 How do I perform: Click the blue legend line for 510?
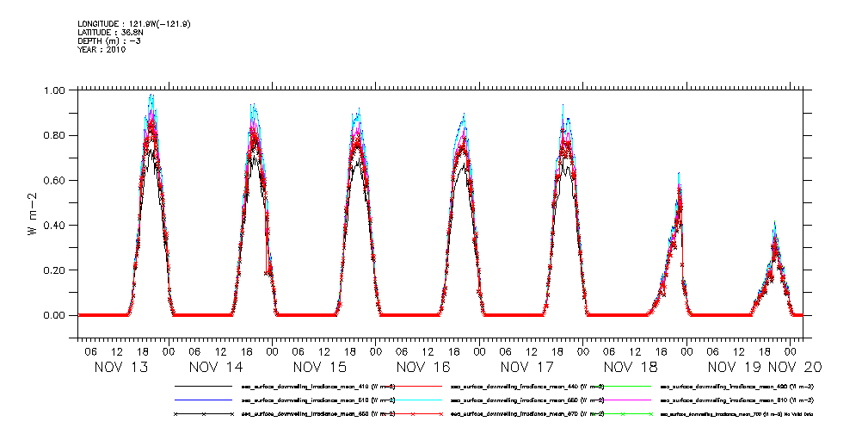point(203,400)
